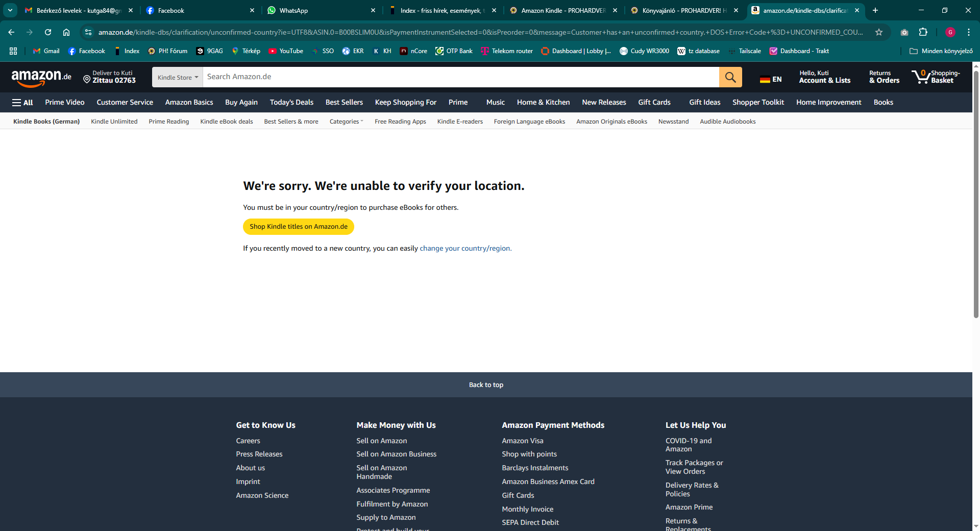Click the browser home icon
The width and height of the screenshot is (980, 531).
click(x=66, y=32)
